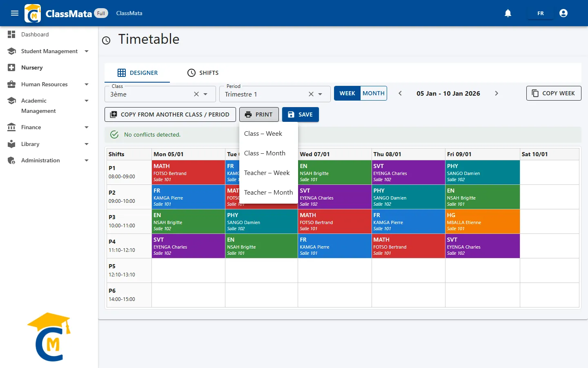Clear the Trimestre 1 period selection
The width and height of the screenshot is (588, 368).
click(311, 94)
